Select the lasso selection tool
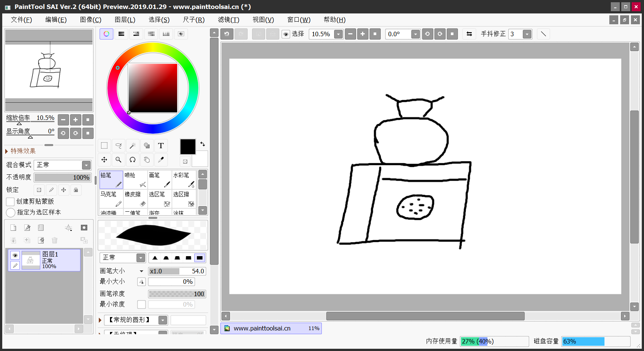The height and width of the screenshot is (351, 644). pos(119,146)
